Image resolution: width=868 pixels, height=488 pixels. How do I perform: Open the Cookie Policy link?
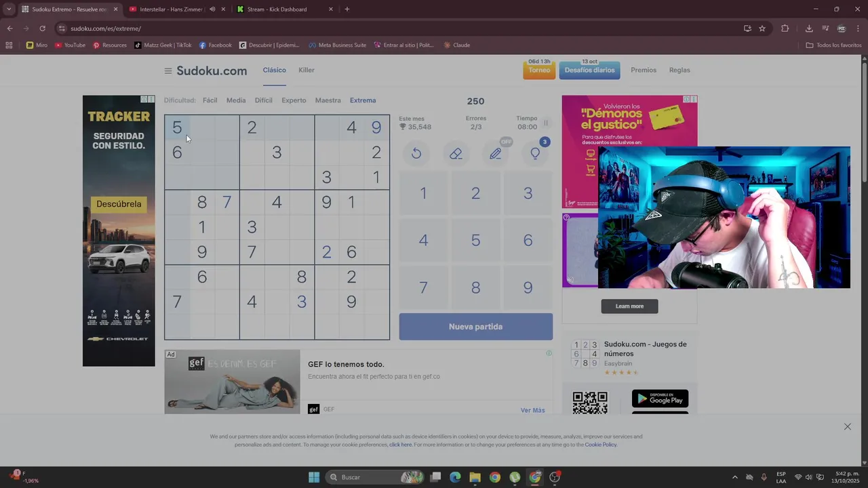coord(601,445)
